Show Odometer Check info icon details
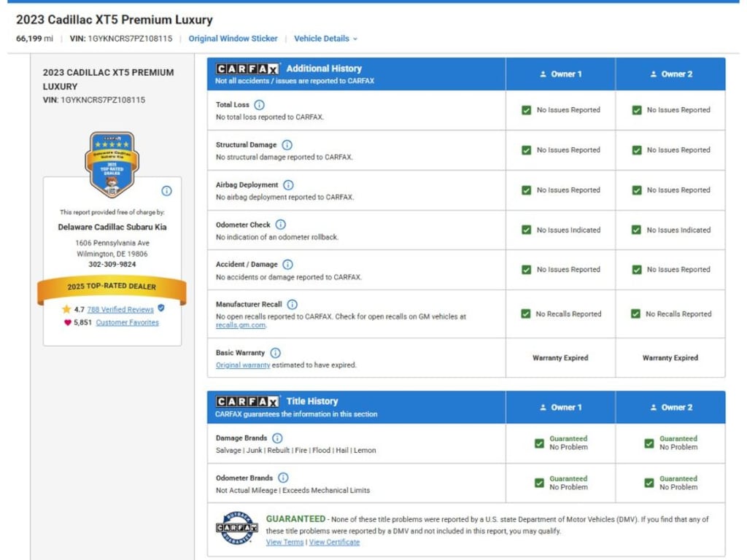 (281, 225)
